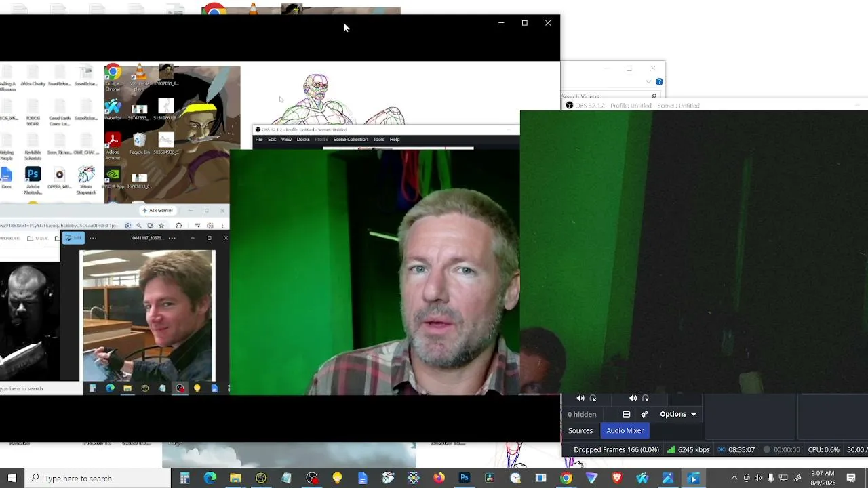Open Waterfox from the taskbar
868x488 pixels.
[x=642, y=479]
